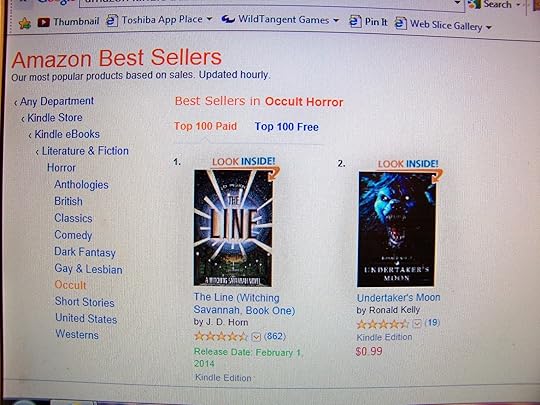The width and height of the screenshot is (540, 405).
Task: Click the Toshiba App Place page icon
Action: coord(112,20)
